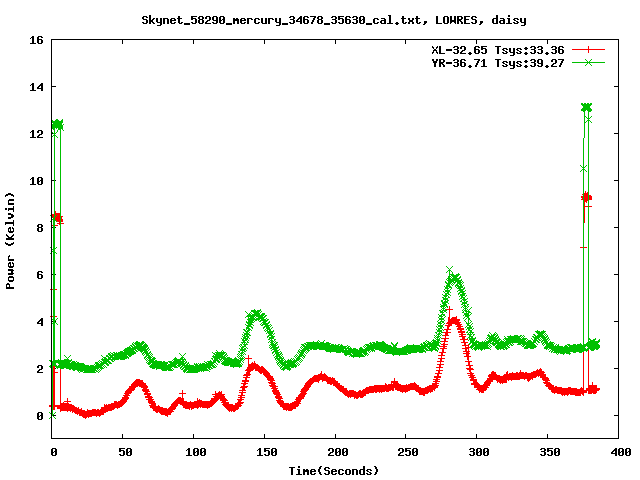Click the green calibration spike top near 5 seconds
640x480 pixels.
click(58, 125)
